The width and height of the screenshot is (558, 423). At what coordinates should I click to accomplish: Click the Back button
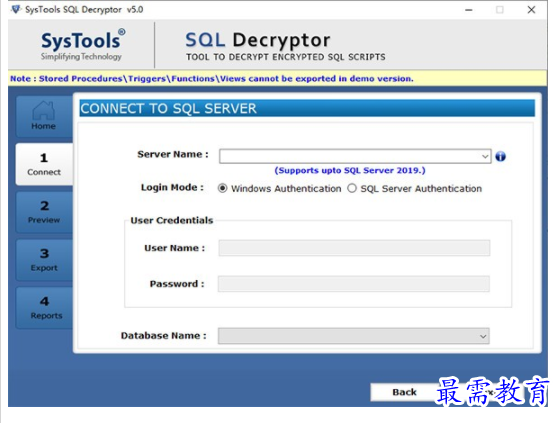point(404,392)
